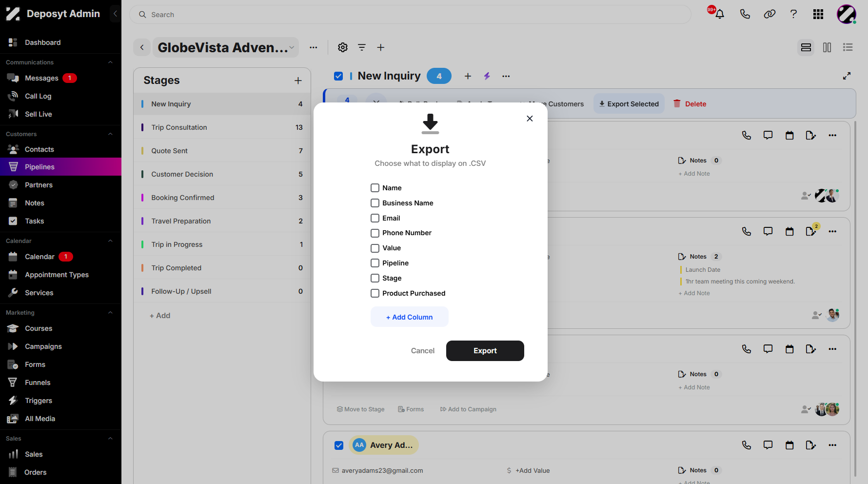
Task: Check the Business Name checkbox
Action: [x=375, y=203]
